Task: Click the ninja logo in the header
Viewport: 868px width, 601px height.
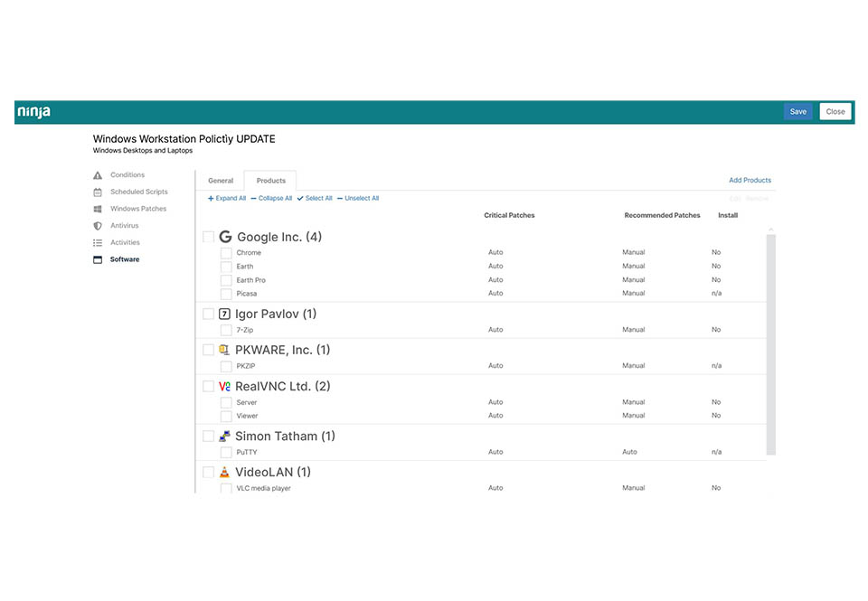Action: tap(33, 112)
